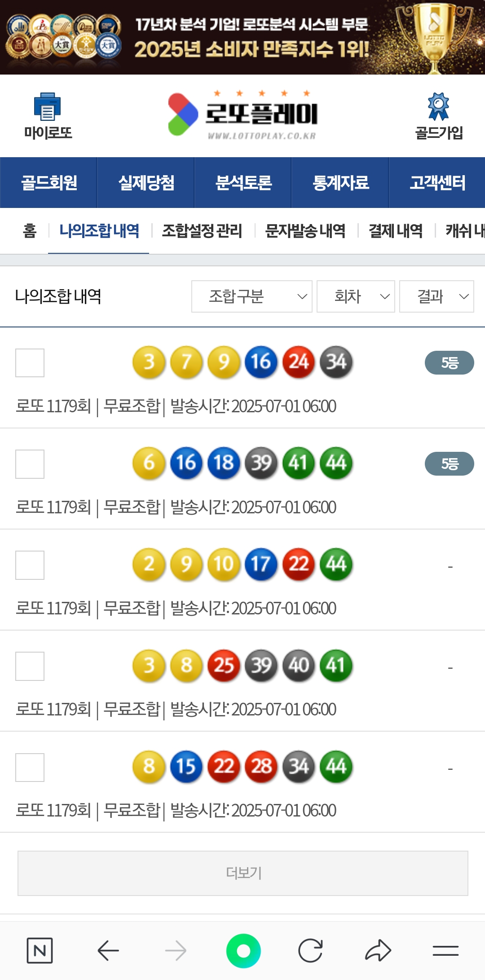The width and height of the screenshot is (485, 980).
Task: Open the browser hamburger menu
Action: (x=445, y=950)
